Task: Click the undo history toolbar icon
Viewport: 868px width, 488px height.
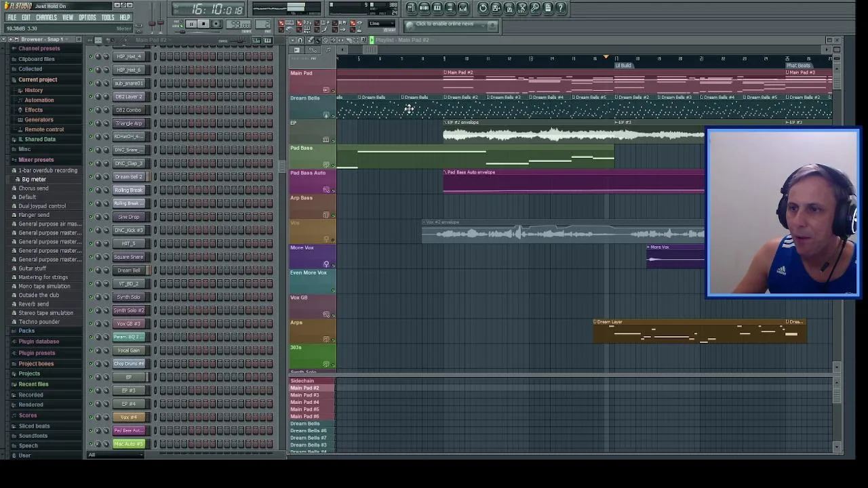Action: point(483,8)
